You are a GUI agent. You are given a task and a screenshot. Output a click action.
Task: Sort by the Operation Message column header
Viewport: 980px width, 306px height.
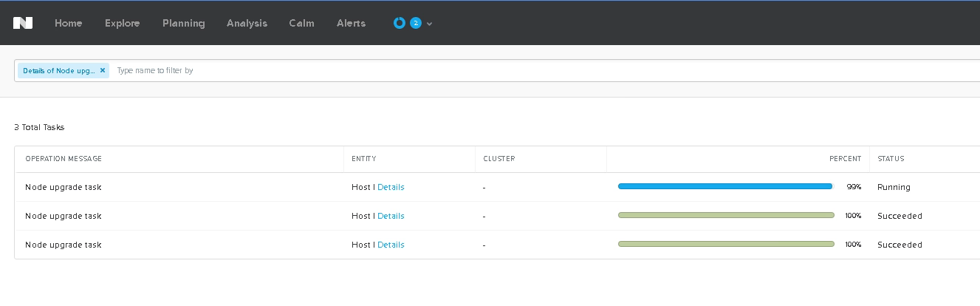pos(64,159)
